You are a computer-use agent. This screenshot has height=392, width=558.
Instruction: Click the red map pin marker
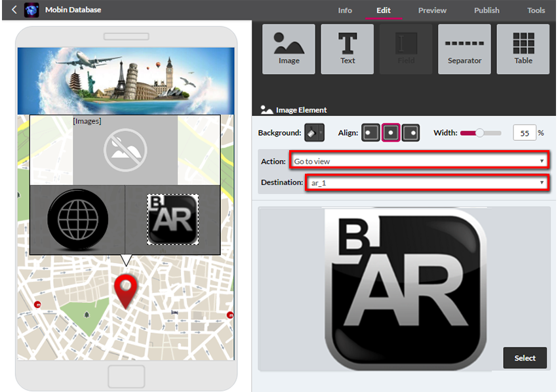click(126, 290)
